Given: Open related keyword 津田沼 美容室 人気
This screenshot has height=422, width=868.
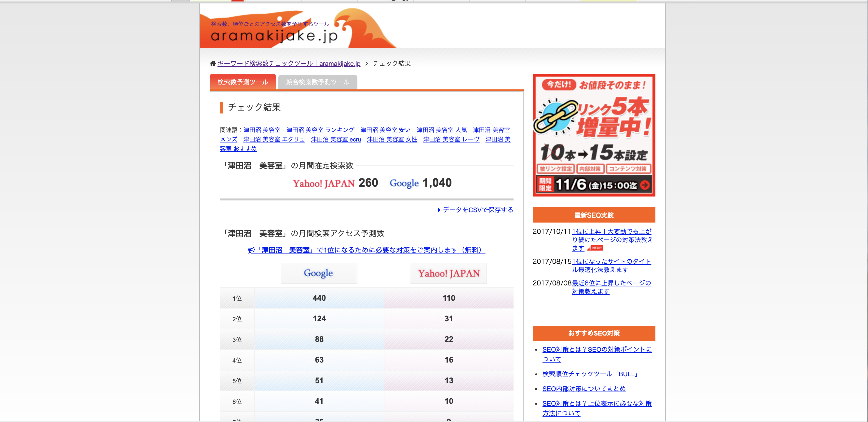Looking at the screenshot, I should coord(441,130).
